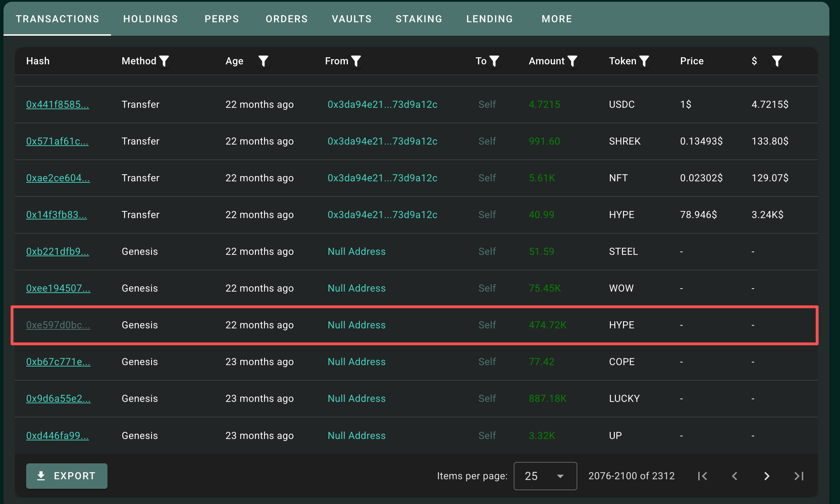Switch to the Holdings tab
Image resolution: width=840 pixels, height=504 pixels.
pyautogui.click(x=151, y=19)
